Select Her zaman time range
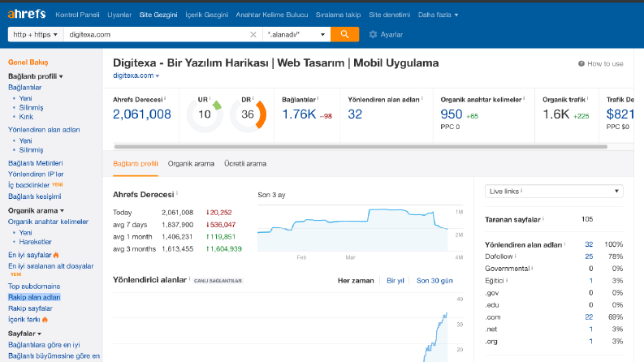Screen dimensions: 644x362 [x=356, y=281]
